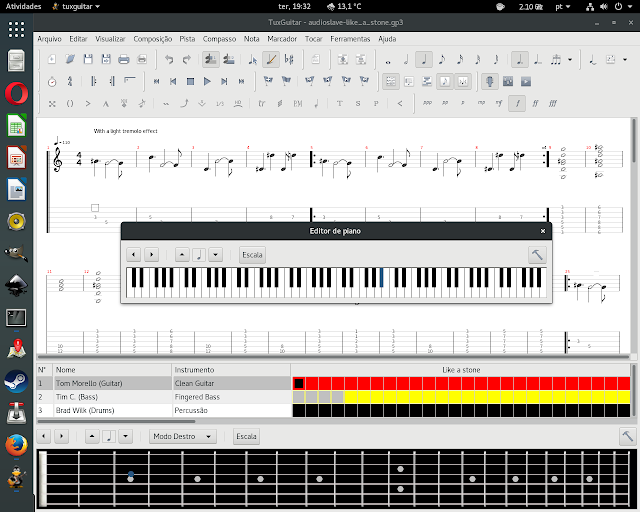Screen dimensions: 640x512
Task: Save the song with the floppy icon
Action: pos(88,60)
